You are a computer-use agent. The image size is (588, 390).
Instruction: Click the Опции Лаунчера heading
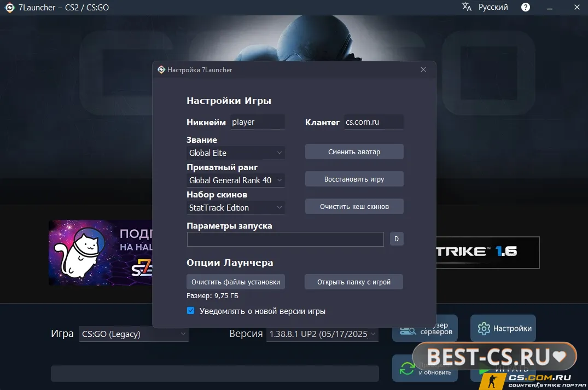(x=230, y=263)
